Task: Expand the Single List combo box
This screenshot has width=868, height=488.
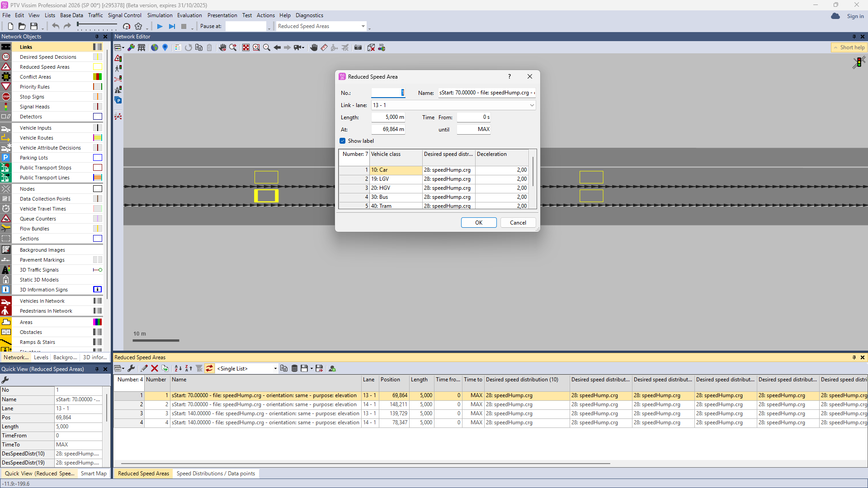Action: [275, 369]
